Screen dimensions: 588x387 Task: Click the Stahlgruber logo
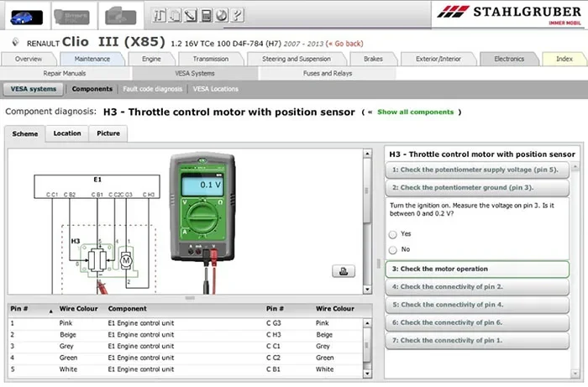click(509, 15)
